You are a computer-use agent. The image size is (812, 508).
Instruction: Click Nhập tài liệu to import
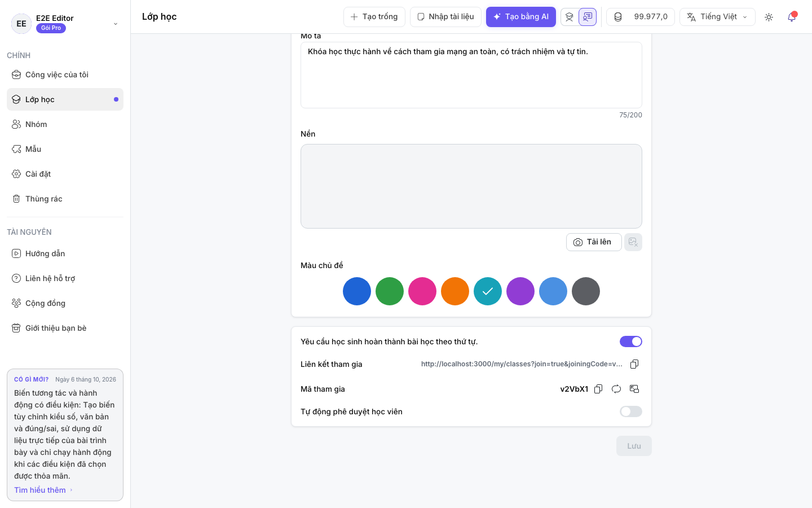[x=445, y=17]
